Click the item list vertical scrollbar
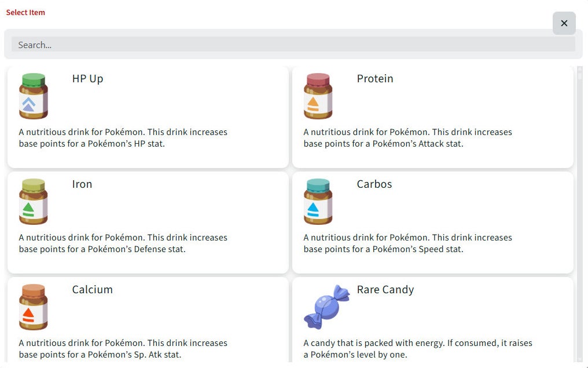Viewport: 588px width, 368px height. 580,214
